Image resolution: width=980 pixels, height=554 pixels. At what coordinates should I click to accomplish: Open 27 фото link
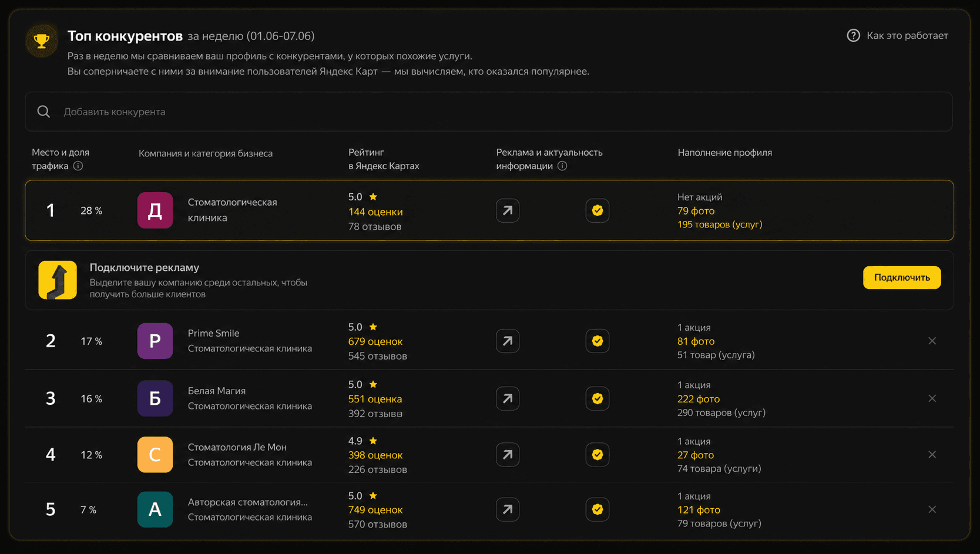click(696, 455)
